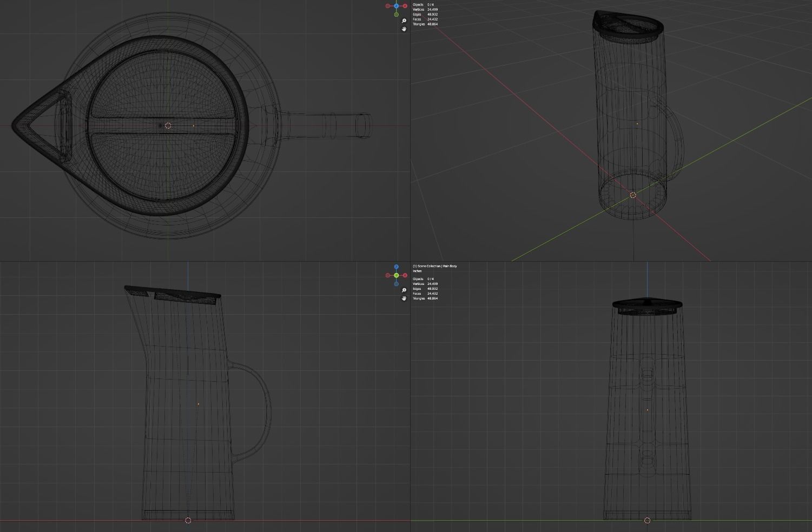Click 'Objects 0 / 4' in perspective viewport
The width and height of the screenshot is (812, 532).
coord(423,5)
